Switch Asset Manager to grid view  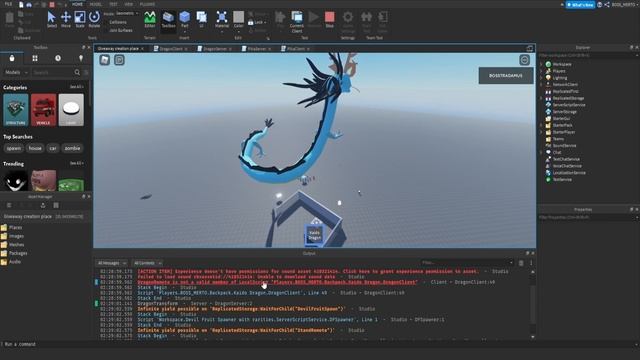pyautogui.click(x=56, y=205)
